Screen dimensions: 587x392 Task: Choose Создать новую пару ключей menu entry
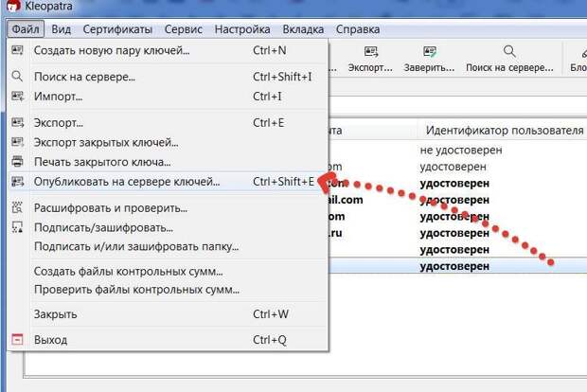[168, 50]
